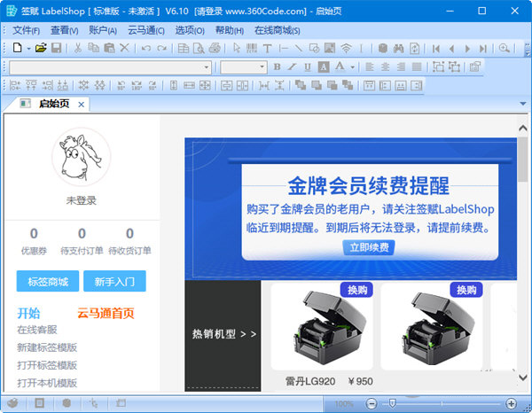532x413 pixels.
Task: Toggle Underline text formatting
Action: 308,67
